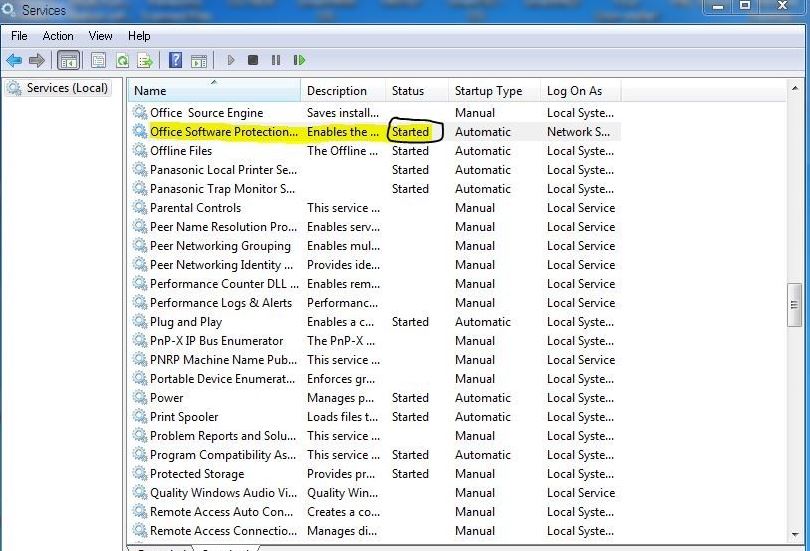This screenshot has height=551, width=810.
Task: Sort by the Name column header
Action: [214, 91]
